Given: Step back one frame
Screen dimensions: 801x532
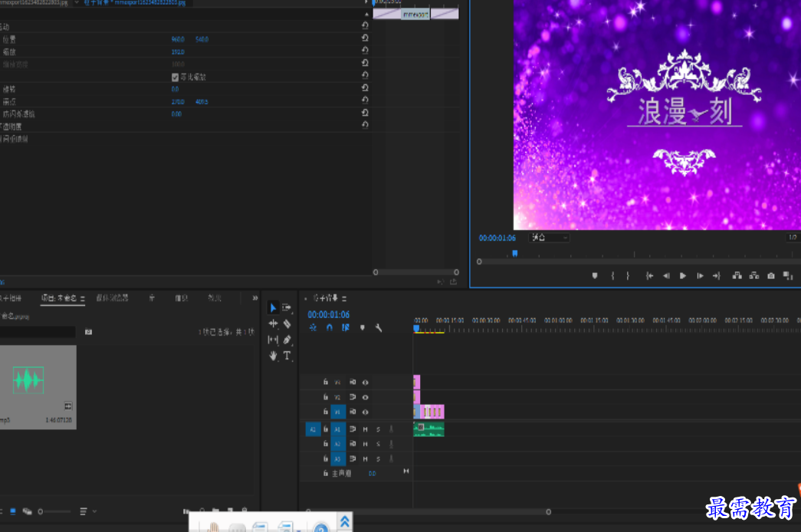Looking at the screenshot, I should [666, 276].
